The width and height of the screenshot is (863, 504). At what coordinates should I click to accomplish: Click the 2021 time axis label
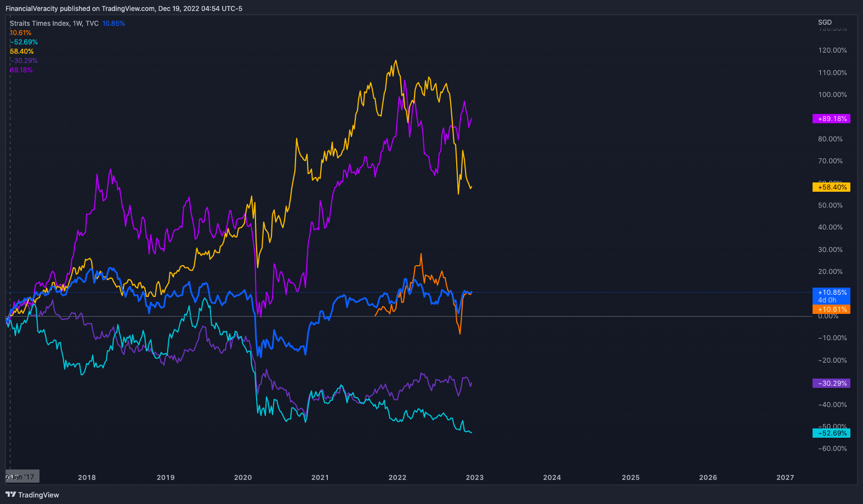[x=320, y=478]
